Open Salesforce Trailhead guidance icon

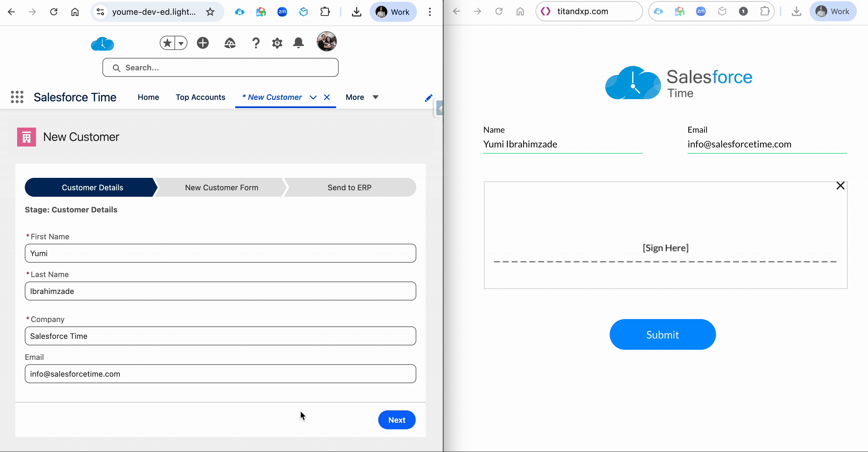(x=230, y=43)
